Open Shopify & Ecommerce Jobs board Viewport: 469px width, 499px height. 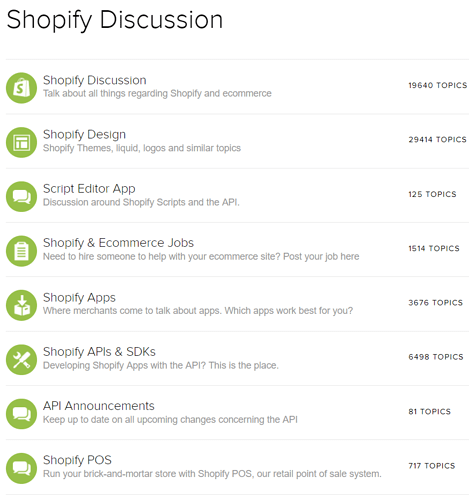pyautogui.click(x=118, y=243)
